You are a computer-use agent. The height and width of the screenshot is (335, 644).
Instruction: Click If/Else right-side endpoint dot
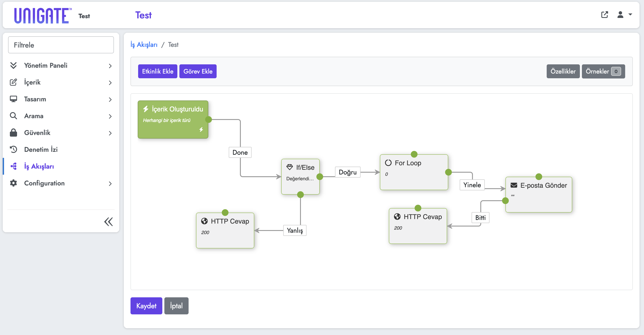(320, 176)
